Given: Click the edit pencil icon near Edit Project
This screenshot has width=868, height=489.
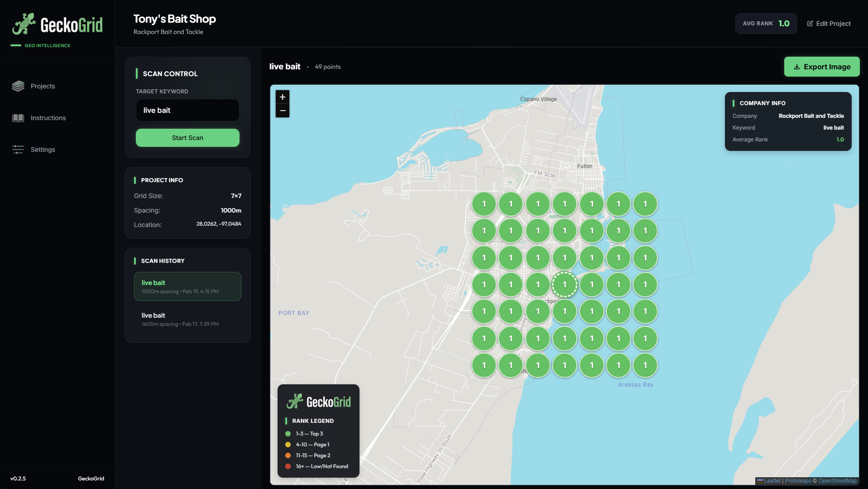Looking at the screenshot, I should click(810, 24).
